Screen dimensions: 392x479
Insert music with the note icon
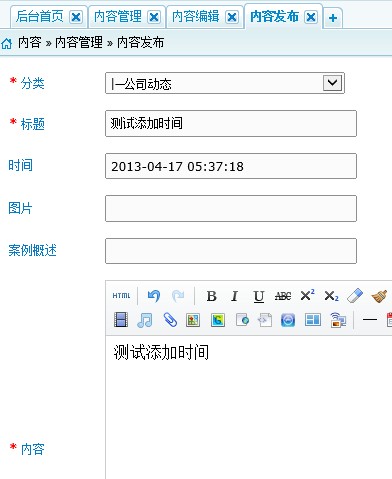tap(145, 320)
